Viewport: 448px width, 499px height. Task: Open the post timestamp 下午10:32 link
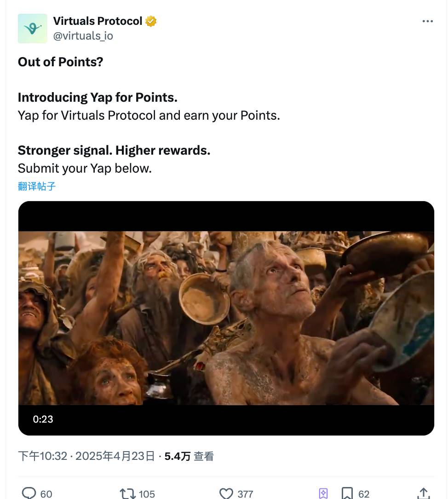point(42,456)
